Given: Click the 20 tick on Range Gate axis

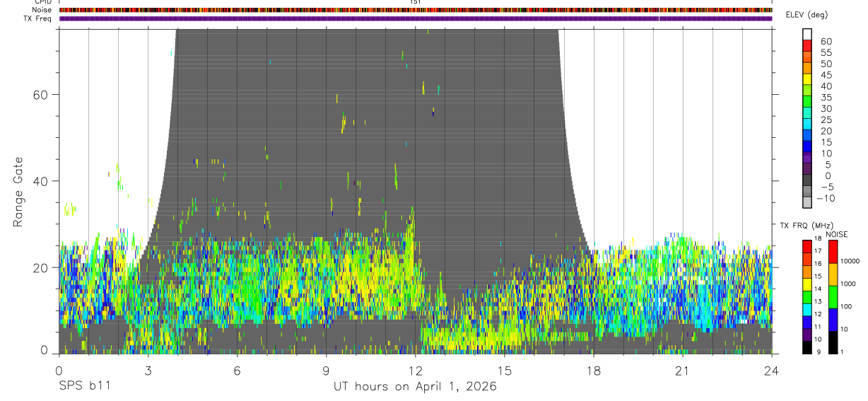Looking at the screenshot, I should click(41, 267).
